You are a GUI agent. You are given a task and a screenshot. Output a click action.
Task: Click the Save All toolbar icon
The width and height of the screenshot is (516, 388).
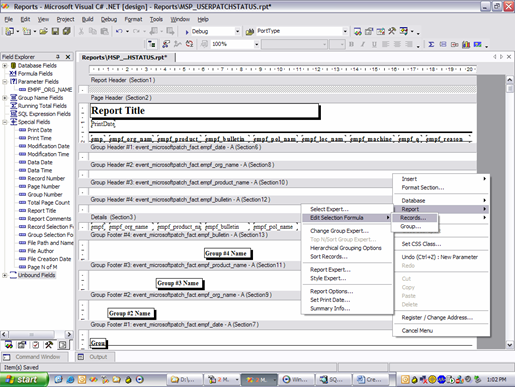coord(67,31)
